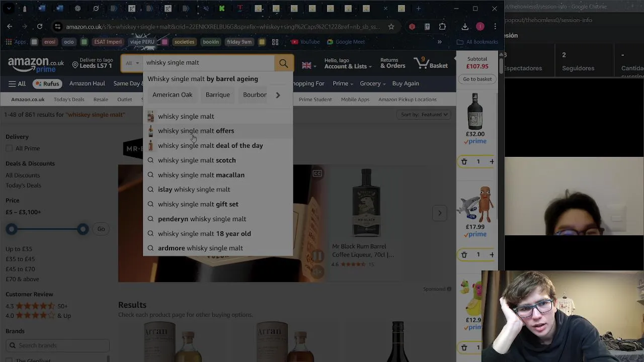Advance sponsored carousel with right chevron

(x=439, y=213)
